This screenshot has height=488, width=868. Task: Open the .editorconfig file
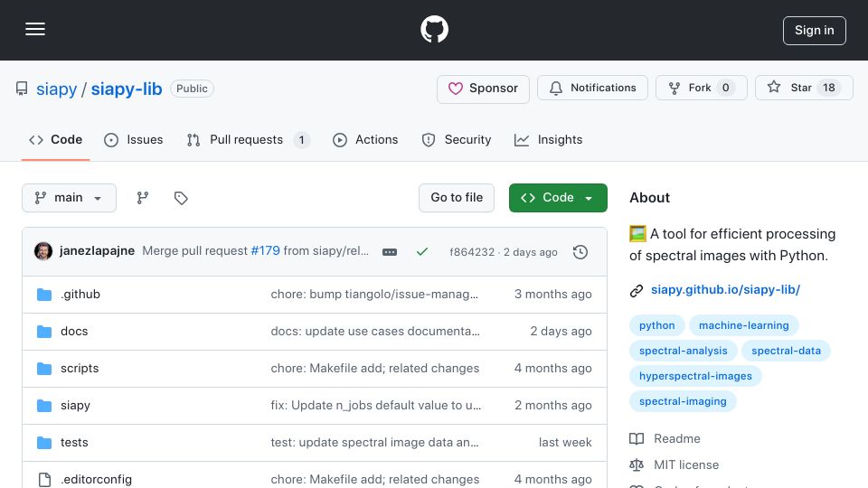pyautogui.click(x=97, y=480)
